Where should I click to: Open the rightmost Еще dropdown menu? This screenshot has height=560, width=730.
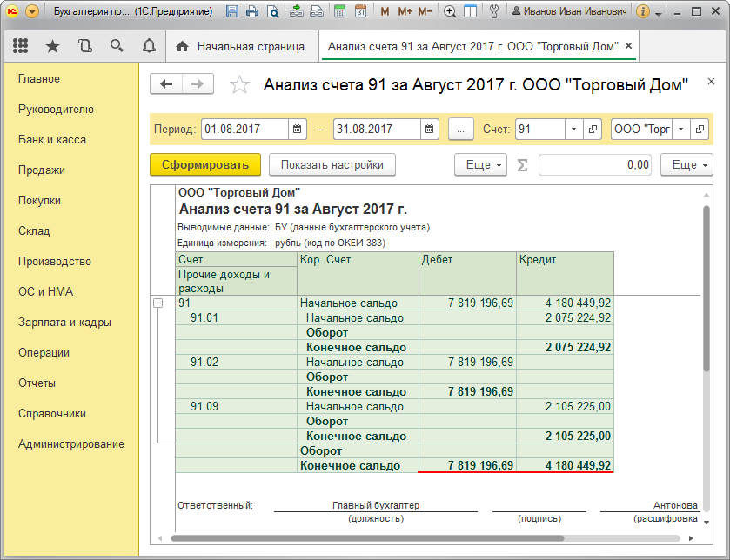click(686, 164)
